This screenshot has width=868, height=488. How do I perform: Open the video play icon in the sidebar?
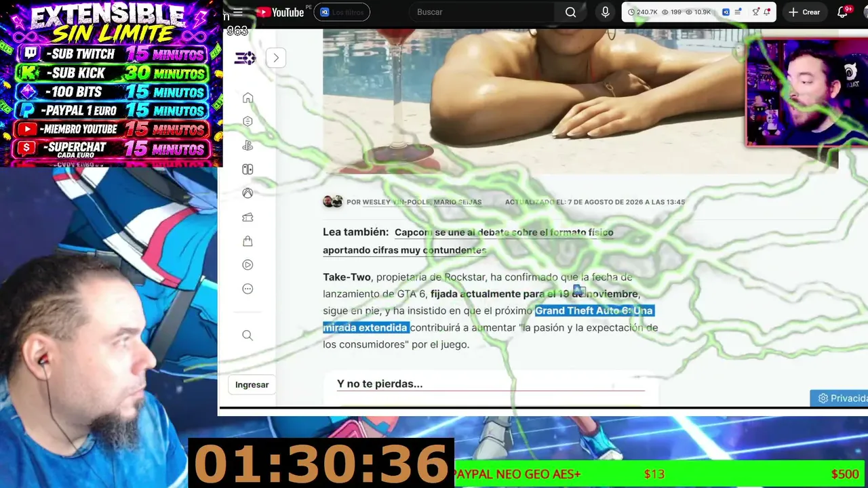248,265
